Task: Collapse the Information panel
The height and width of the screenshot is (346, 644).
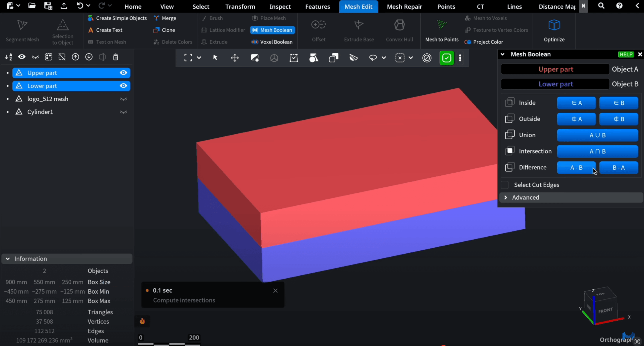Action: click(8, 259)
